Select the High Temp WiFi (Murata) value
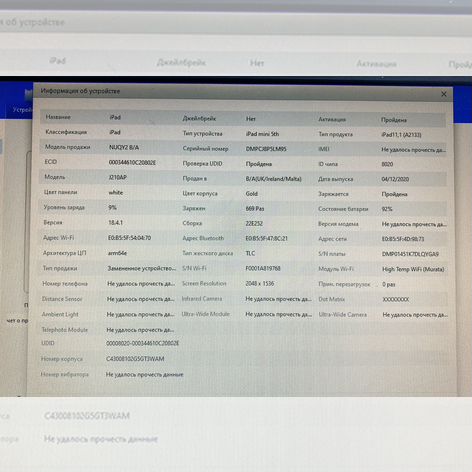The image size is (472, 472). (413, 269)
